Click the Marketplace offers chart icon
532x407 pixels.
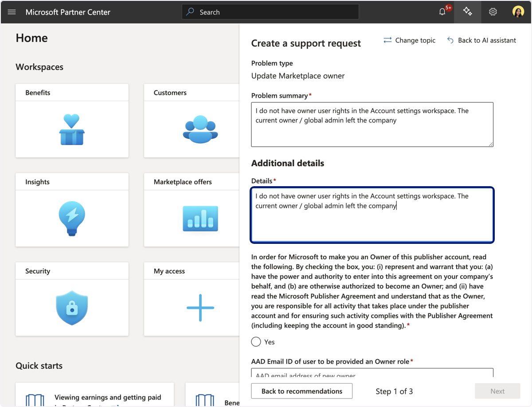coord(200,219)
